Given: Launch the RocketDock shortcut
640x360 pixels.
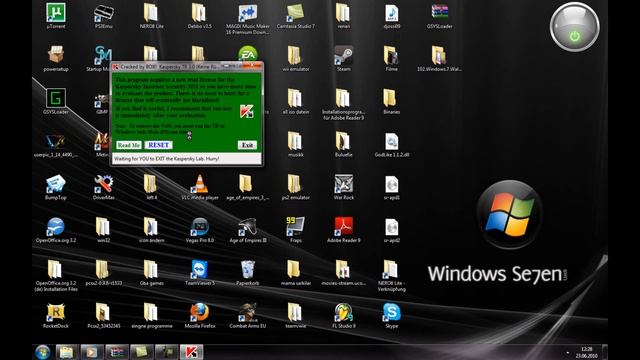Looking at the screenshot, I should 56,315.
